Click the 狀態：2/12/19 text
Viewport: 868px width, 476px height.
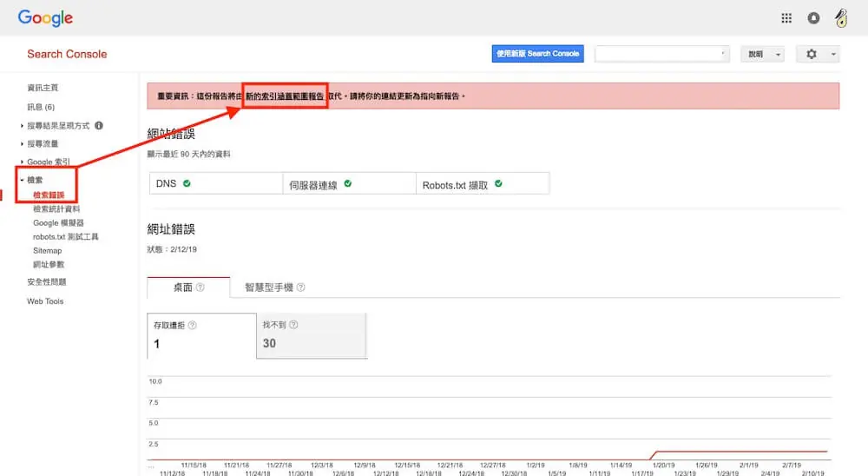click(172, 249)
